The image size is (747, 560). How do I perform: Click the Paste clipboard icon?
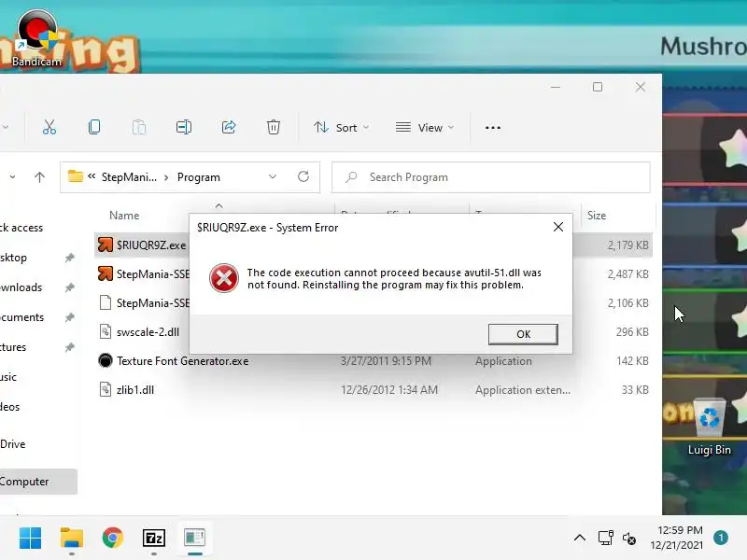(x=139, y=127)
